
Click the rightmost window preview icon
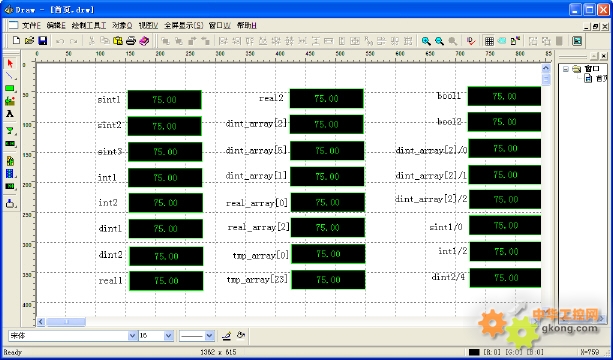(x=577, y=41)
